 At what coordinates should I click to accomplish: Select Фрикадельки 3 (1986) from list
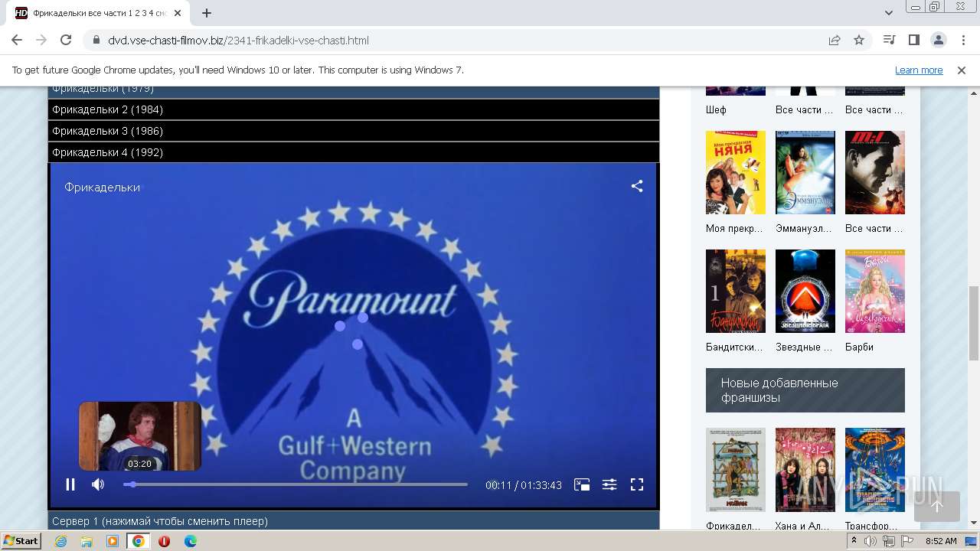[x=353, y=131]
